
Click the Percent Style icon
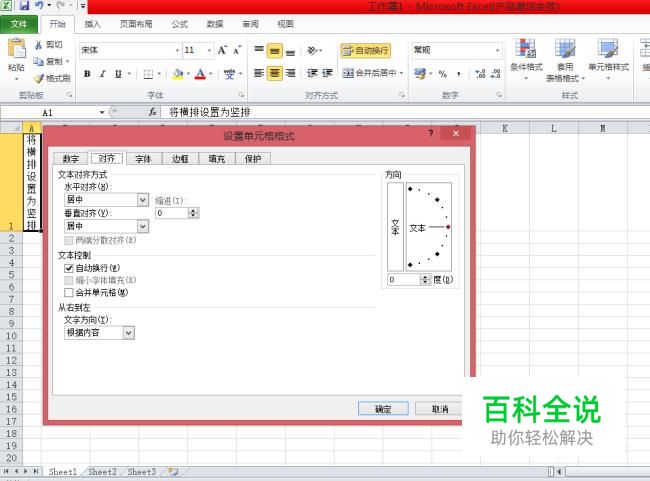443,74
